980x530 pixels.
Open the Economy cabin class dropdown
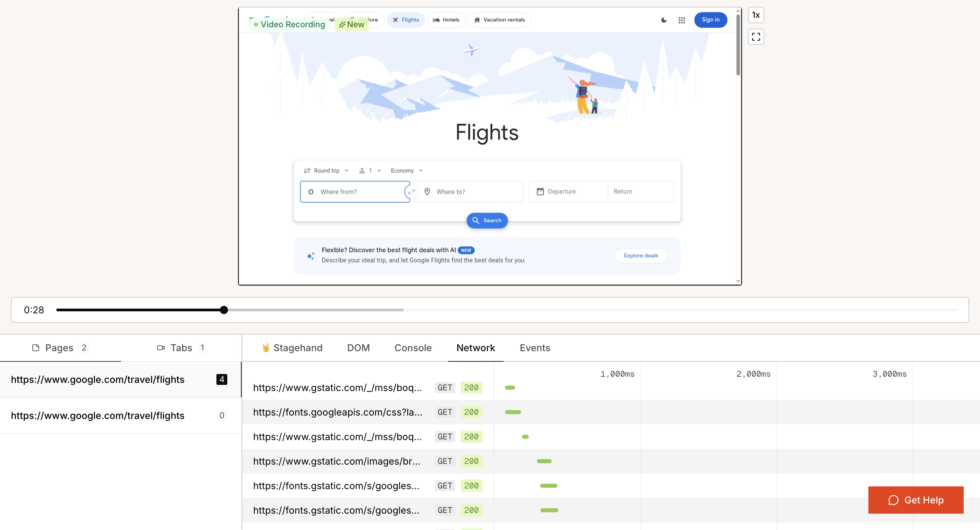[406, 171]
